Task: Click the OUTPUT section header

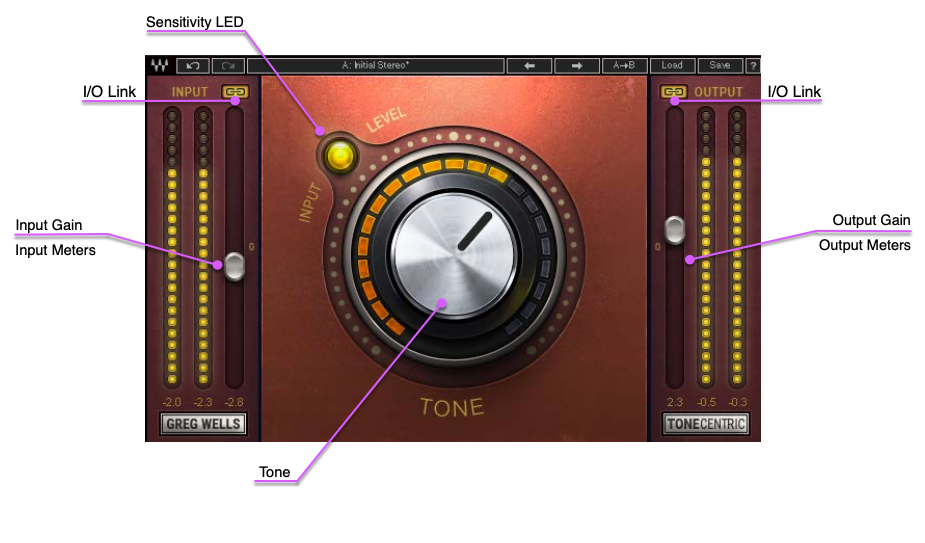Action: 718,92
